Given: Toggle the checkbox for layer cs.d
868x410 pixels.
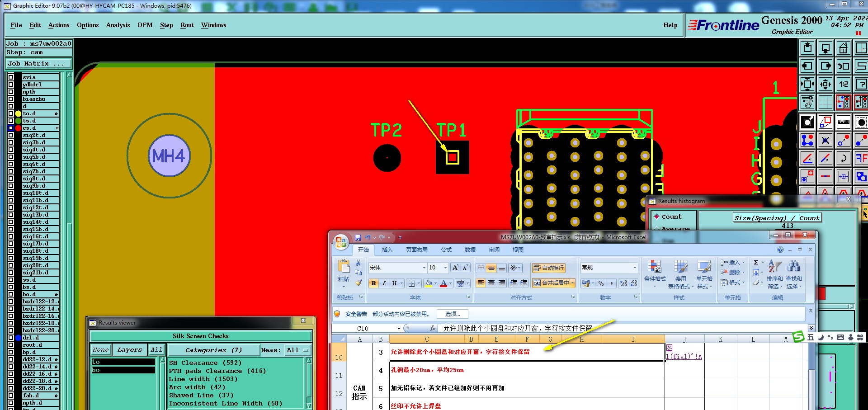Looking at the screenshot, I should pyautogui.click(x=11, y=128).
